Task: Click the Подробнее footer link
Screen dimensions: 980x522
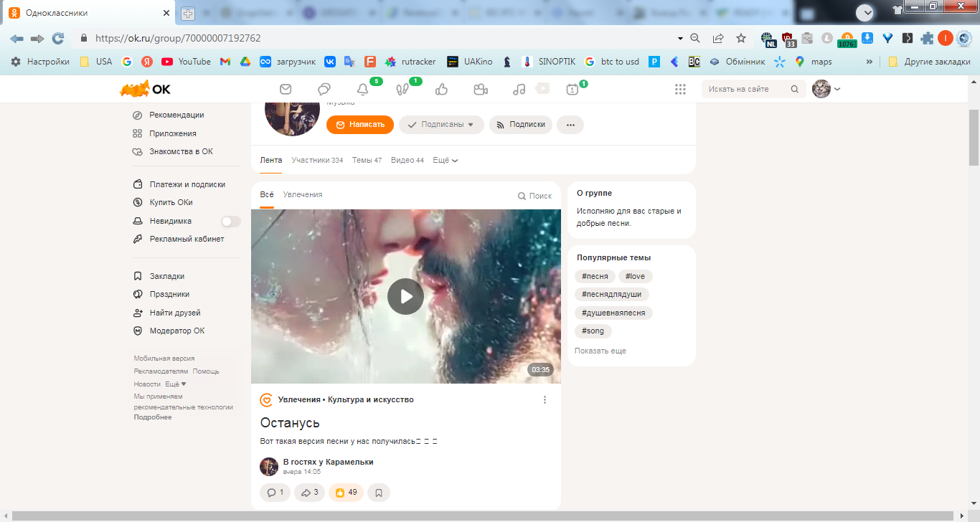Action: point(153,417)
